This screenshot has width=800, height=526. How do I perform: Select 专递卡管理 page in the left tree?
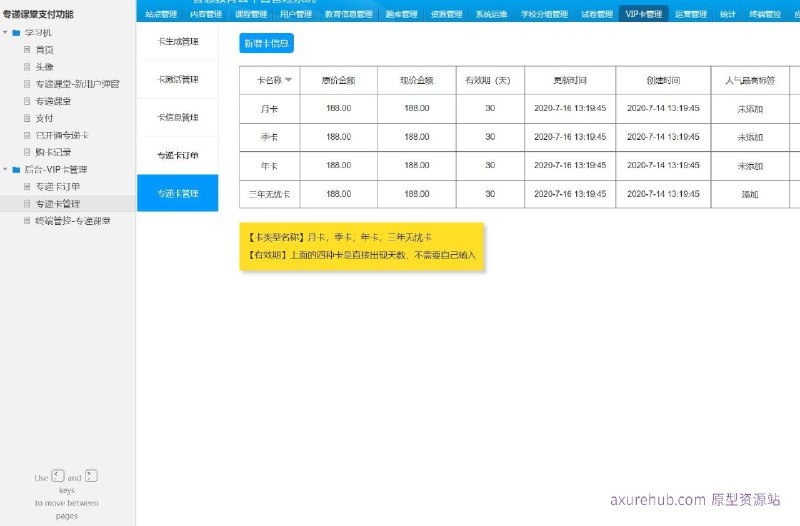point(58,204)
